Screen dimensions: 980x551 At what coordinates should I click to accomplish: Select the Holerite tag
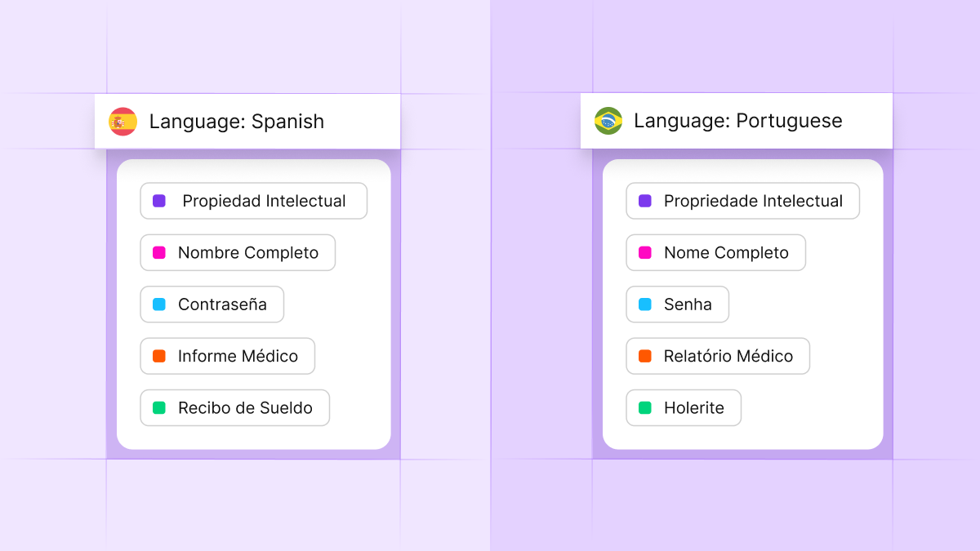684,407
